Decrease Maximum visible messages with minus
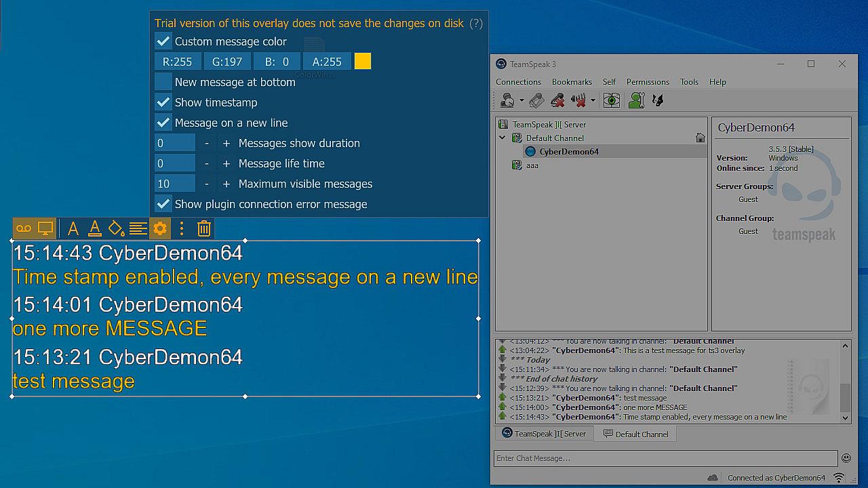The image size is (868, 488). coord(207,184)
